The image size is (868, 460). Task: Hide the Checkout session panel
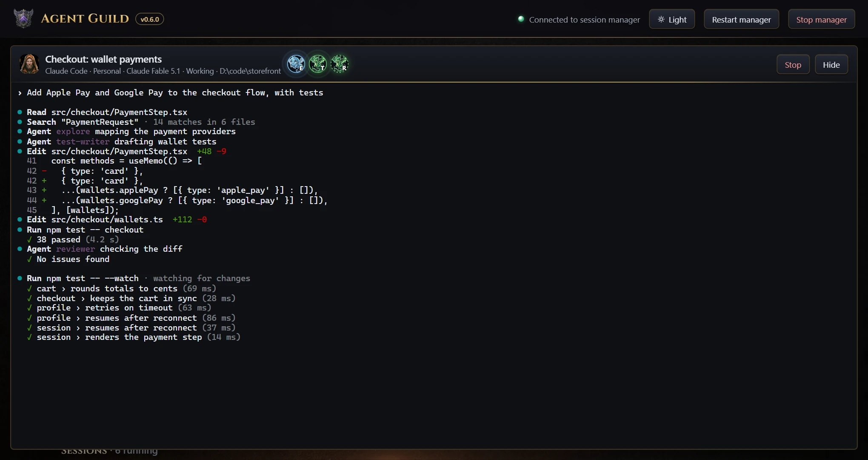pyautogui.click(x=831, y=64)
